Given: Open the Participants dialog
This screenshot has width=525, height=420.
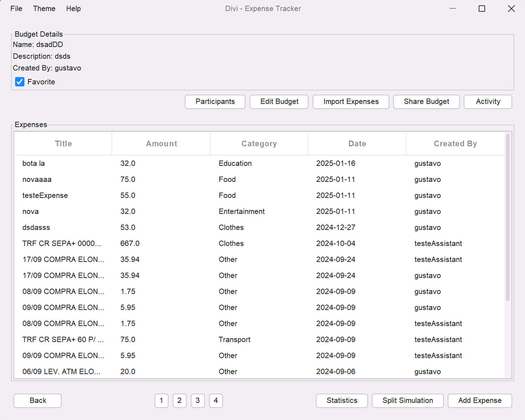Looking at the screenshot, I should (x=215, y=102).
